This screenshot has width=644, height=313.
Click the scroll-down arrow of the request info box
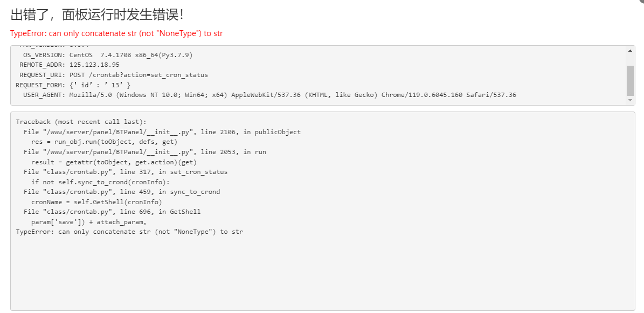pos(630,100)
